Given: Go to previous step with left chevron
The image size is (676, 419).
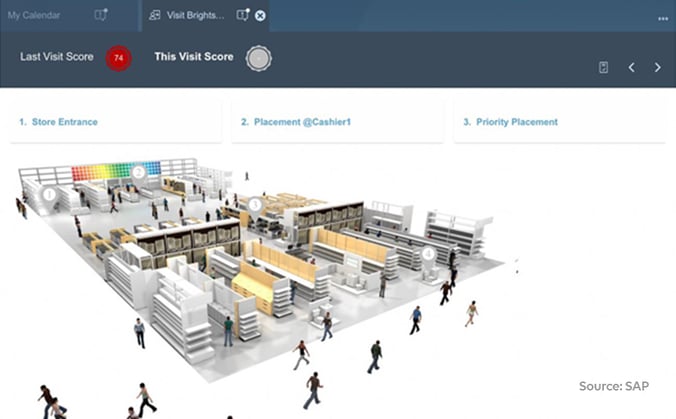Looking at the screenshot, I should click(632, 67).
